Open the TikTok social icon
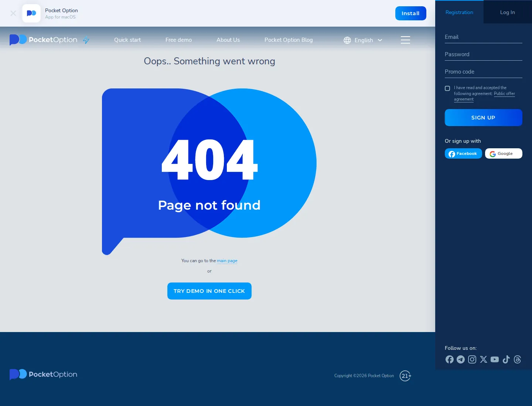 pos(506,359)
